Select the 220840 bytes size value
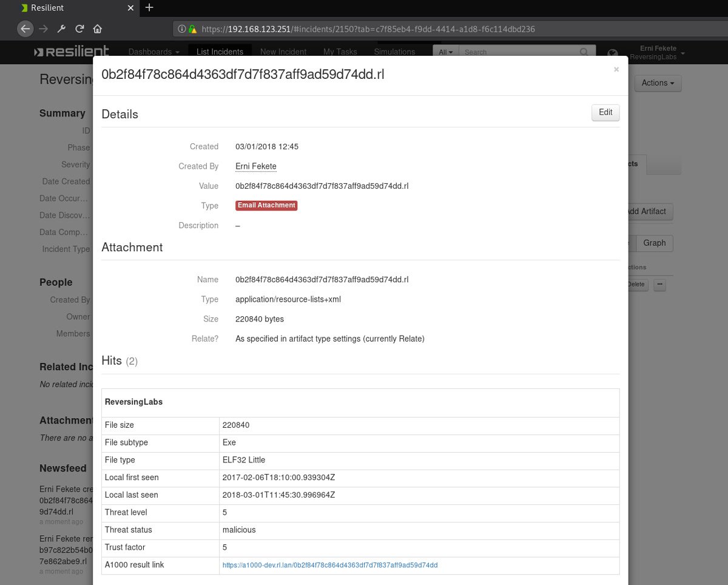Image resolution: width=728 pixels, height=585 pixels. click(x=260, y=319)
